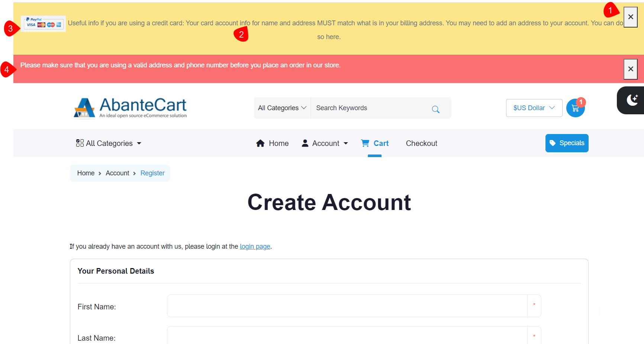This screenshot has width=644, height=344.
Task: Follow the login page link
Action: pos(255,246)
